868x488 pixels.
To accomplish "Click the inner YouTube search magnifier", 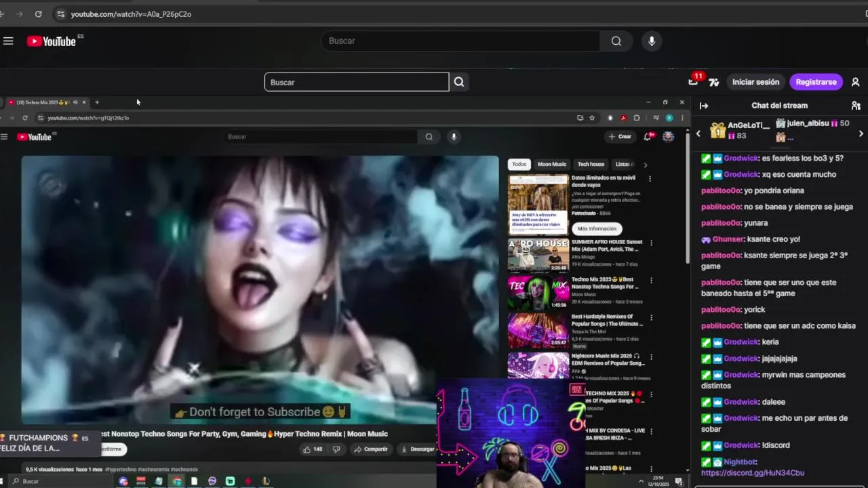I will 429,137.
